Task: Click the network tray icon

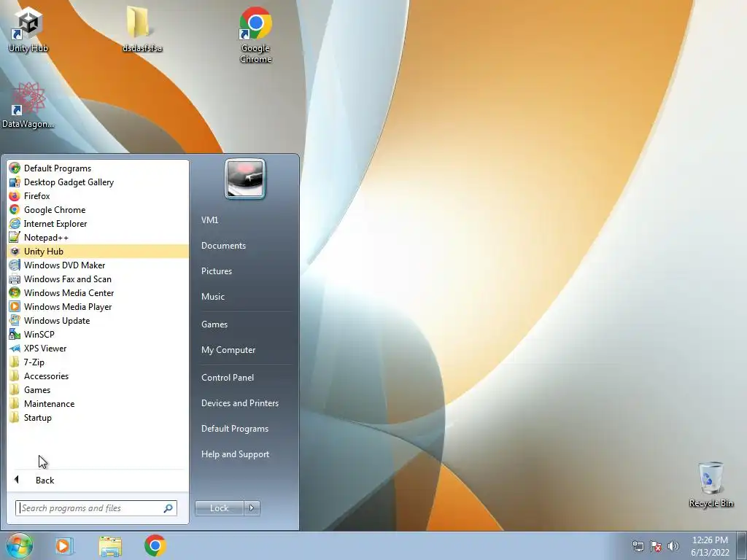Action: [638, 545]
